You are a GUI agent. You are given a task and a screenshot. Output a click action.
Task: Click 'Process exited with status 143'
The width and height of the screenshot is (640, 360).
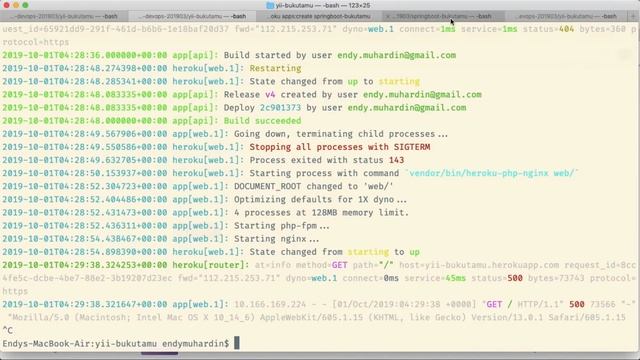(x=327, y=160)
